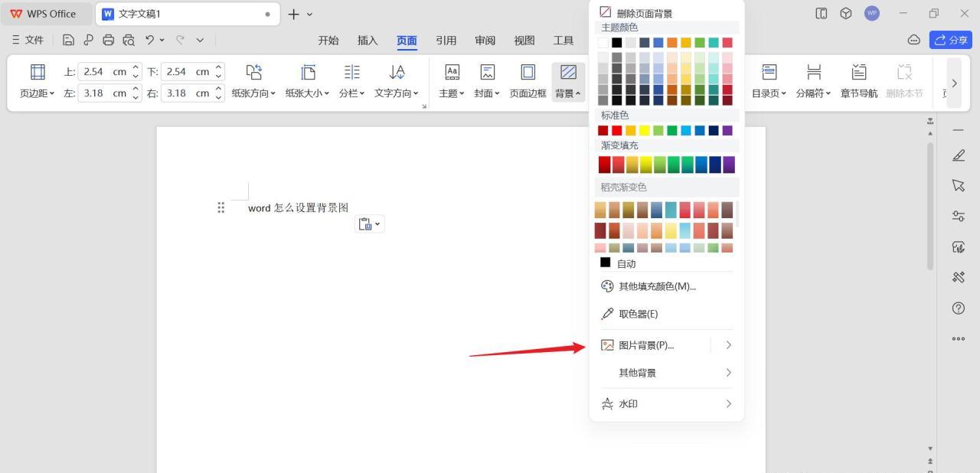
Task: Expand the 水印 watermark submenu
Action: (x=728, y=403)
